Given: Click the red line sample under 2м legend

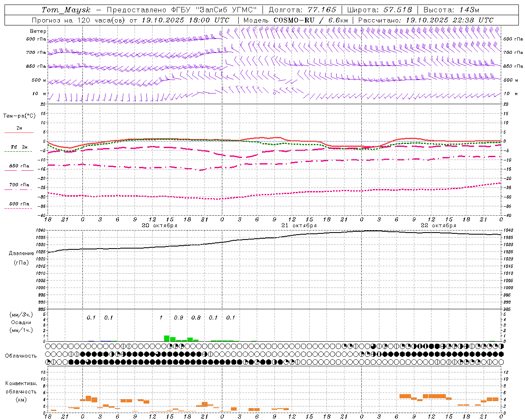Looking at the screenshot, I should tap(19, 132).
